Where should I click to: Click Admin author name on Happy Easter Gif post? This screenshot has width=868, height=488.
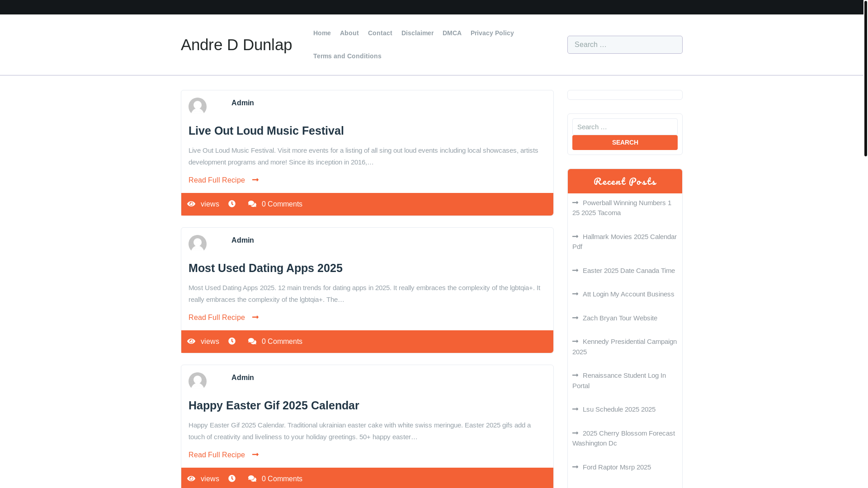pos(243,378)
